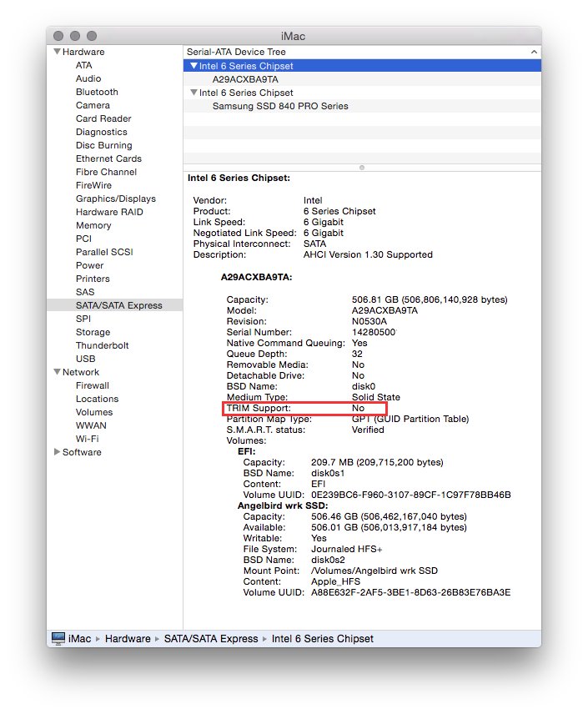Open Fibre Channel entry
588x714 pixels.
106,172
